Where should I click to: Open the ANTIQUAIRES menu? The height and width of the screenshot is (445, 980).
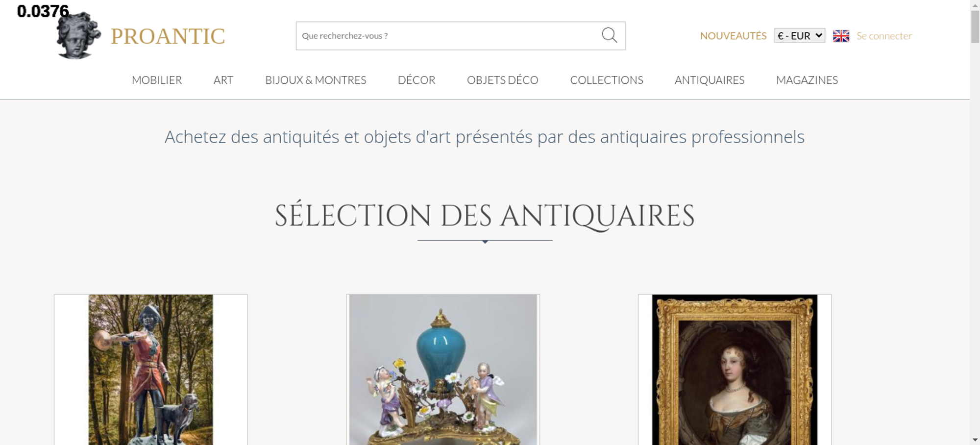pyautogui.click(x=710, y=80)
